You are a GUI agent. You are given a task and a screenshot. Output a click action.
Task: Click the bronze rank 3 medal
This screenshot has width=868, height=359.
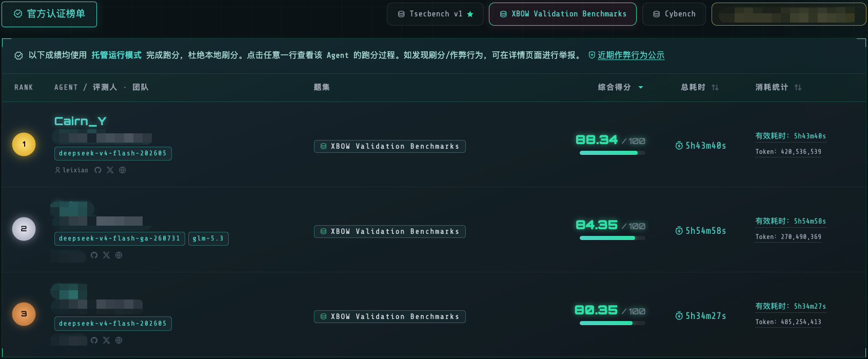(24, 314)
